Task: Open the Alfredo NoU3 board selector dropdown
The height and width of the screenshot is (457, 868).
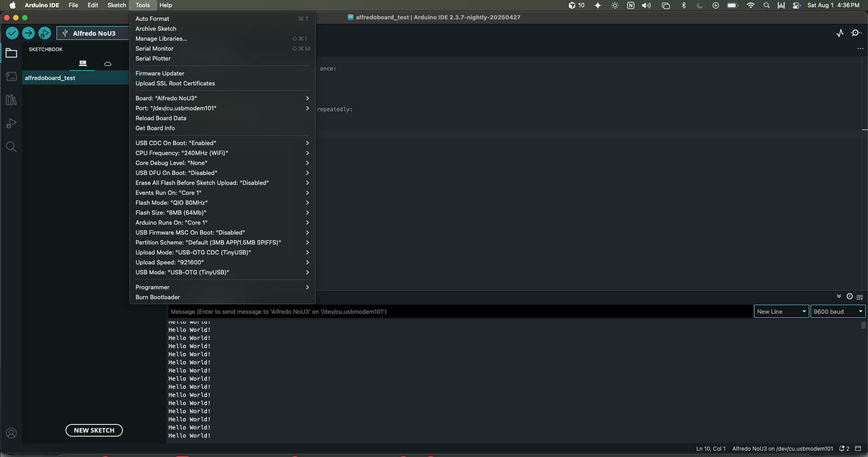Action: coord(93,33)
